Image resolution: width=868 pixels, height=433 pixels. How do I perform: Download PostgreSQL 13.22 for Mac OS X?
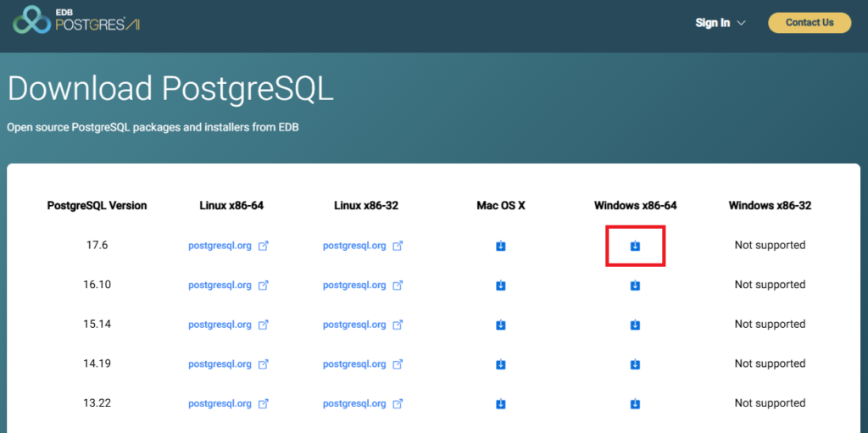tap(500, 403)
